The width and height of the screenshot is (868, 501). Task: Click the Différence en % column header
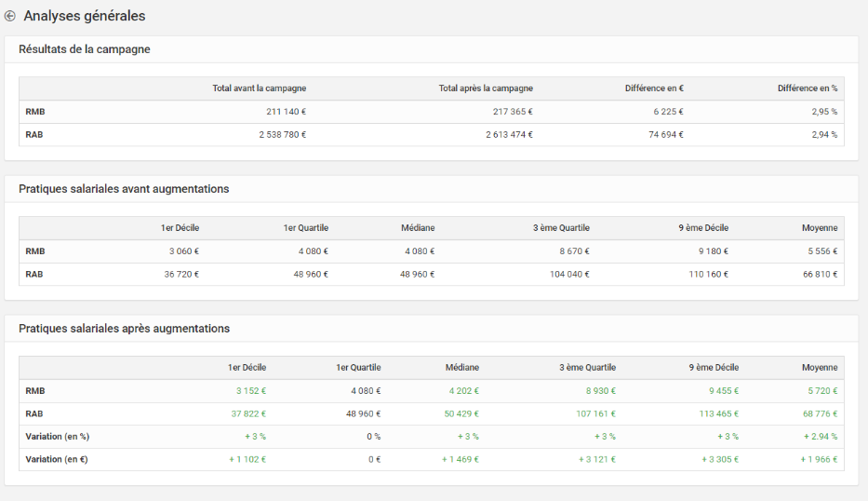click(x=808, y=88)
